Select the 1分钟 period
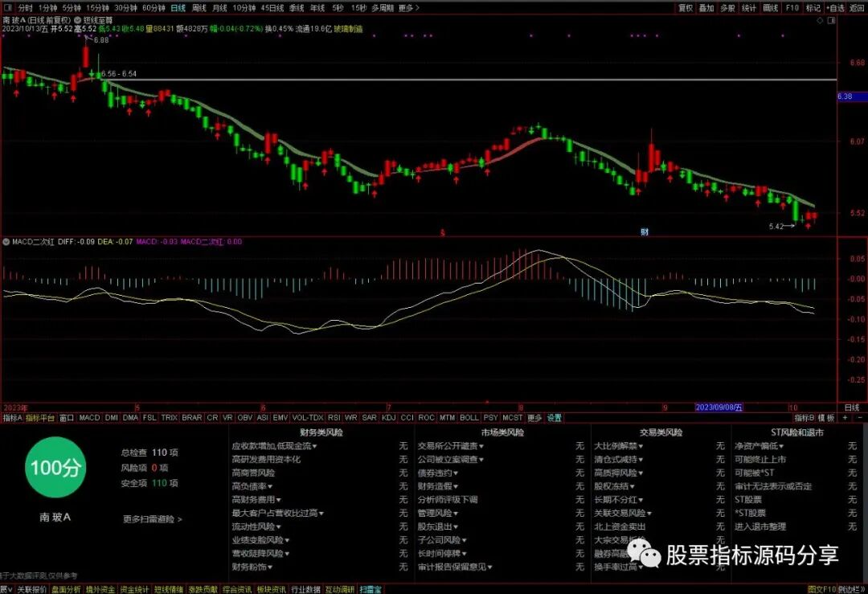This screenshot has height=594, width=868. [x=47, y=8]
